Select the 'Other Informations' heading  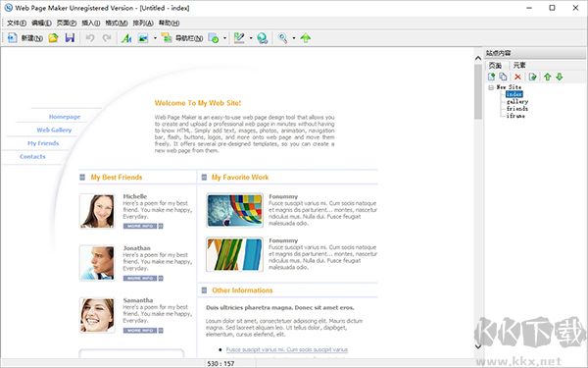pos(242,290)
